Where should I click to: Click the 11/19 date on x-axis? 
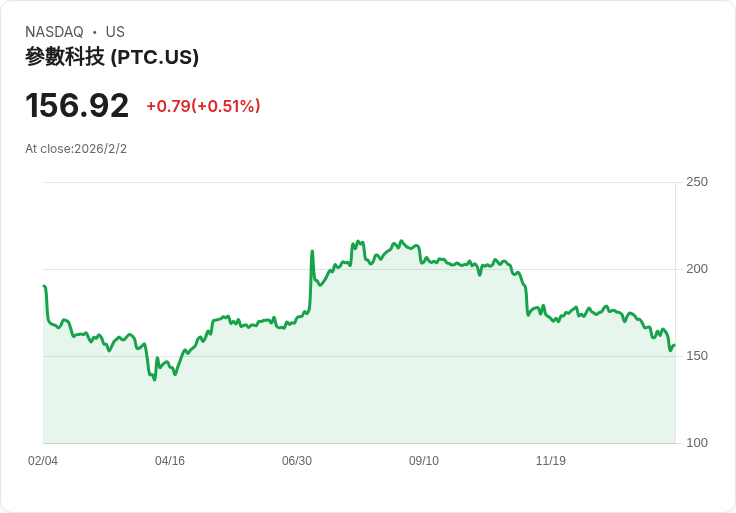coord(551,461)
